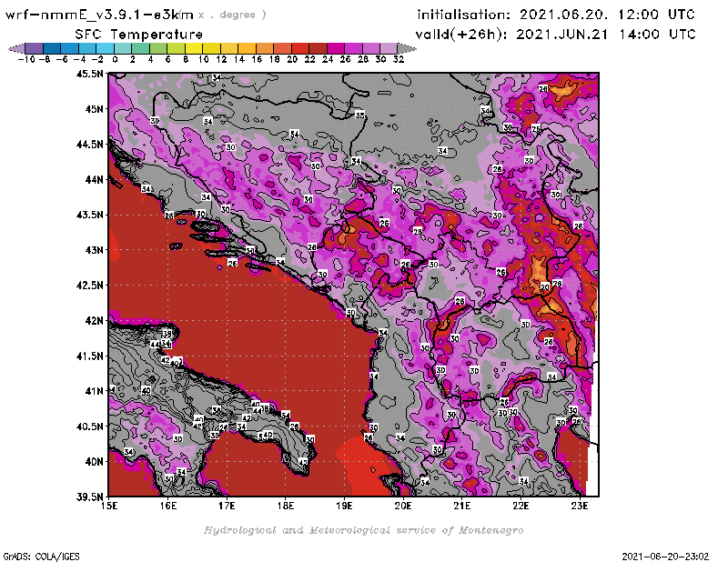The height and width of the screenshot is (562, 728).
Task: Select the yellow 8 to 10 legend swatch
Action: point(194,48)
